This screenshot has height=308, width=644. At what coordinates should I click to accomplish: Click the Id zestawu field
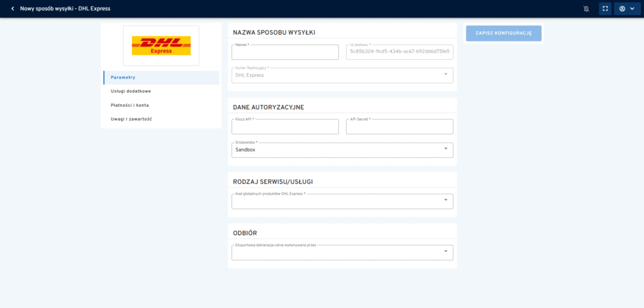pyautogui.click(x=399, y=52)
